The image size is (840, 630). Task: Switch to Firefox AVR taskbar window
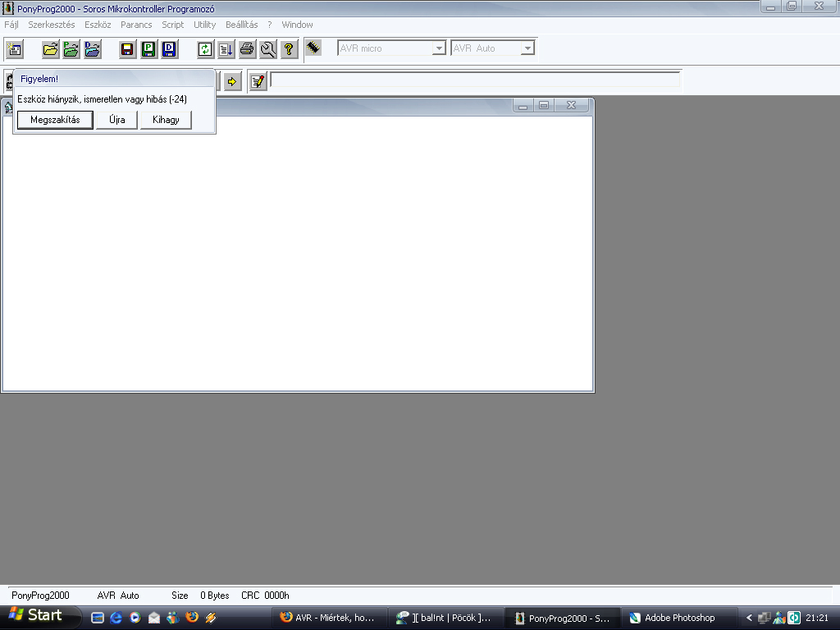pos(329,618)
